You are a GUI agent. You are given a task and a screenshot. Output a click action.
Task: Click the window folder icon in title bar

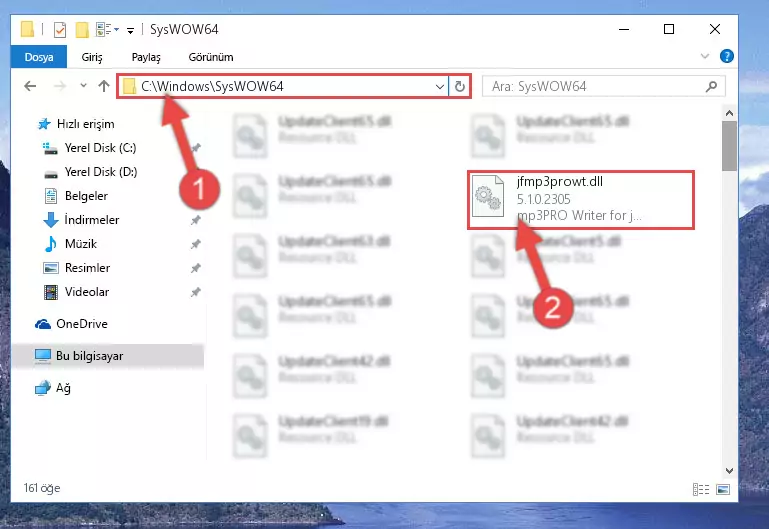point(27,29)
